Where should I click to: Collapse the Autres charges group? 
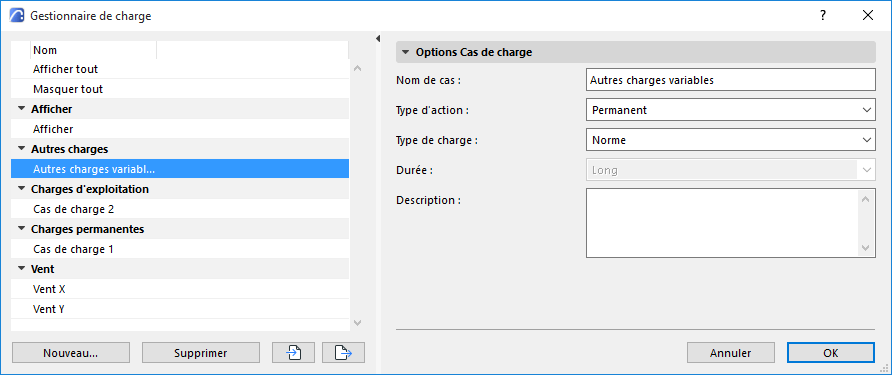click(x=22, y=149)
